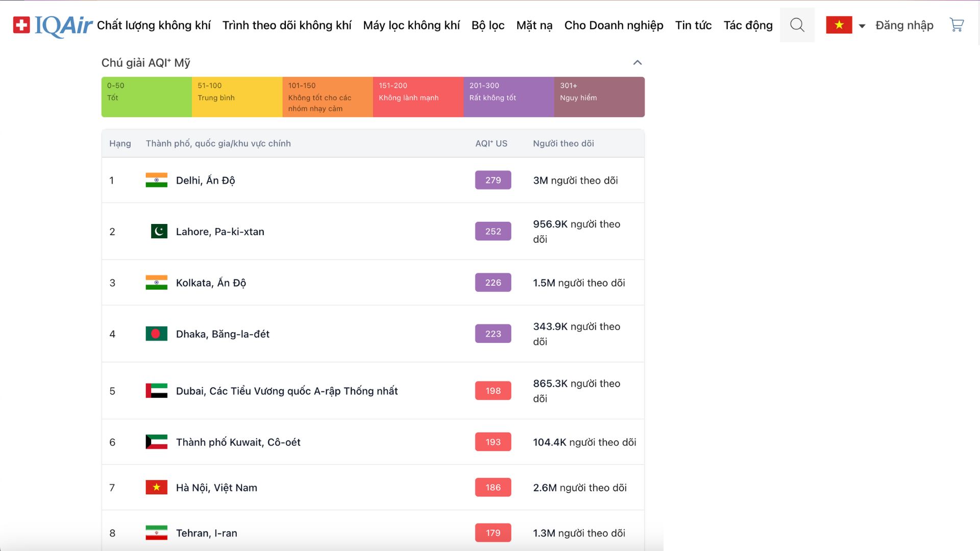Click the UAE flag beside Dubai
The image size is (980, 551).
click(156, 391)
